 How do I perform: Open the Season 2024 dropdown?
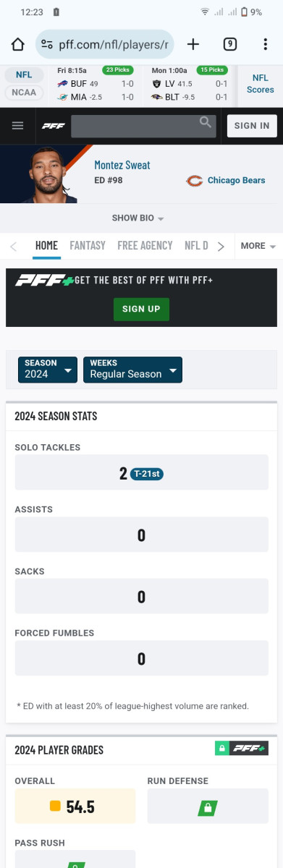click(x=48, y=369)
